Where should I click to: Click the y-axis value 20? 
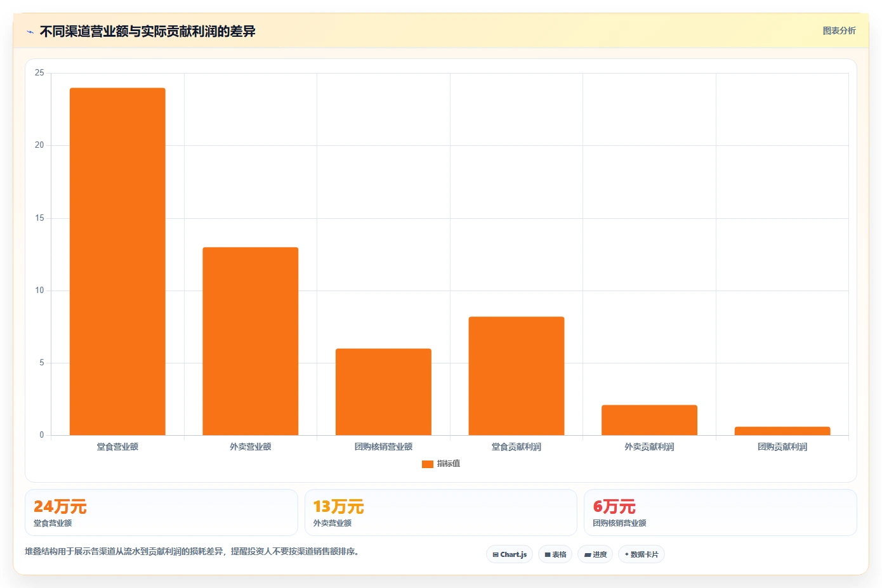click(39, 145)
